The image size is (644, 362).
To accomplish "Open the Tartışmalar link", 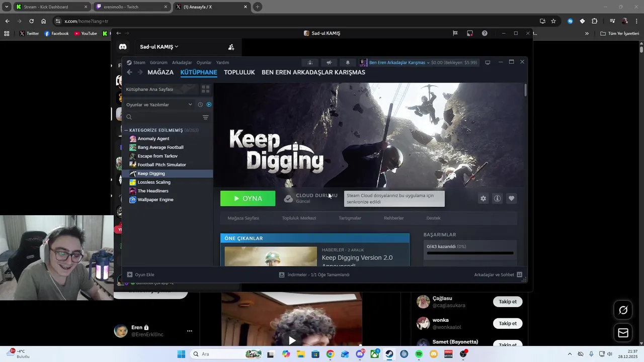I will coord(350,218).
